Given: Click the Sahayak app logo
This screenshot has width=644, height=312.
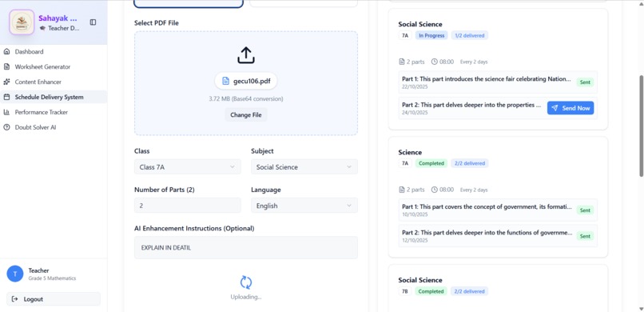Looking at the screenshot, I should coord(22,22).
